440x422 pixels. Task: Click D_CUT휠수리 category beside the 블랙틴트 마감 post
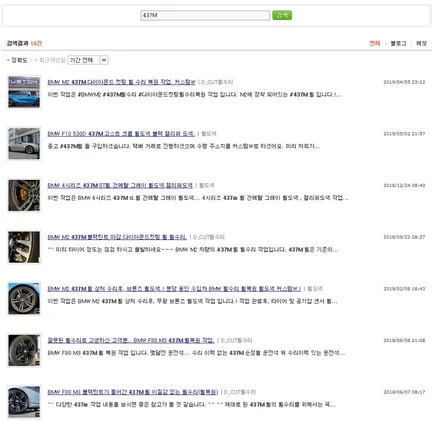point(209,237)
